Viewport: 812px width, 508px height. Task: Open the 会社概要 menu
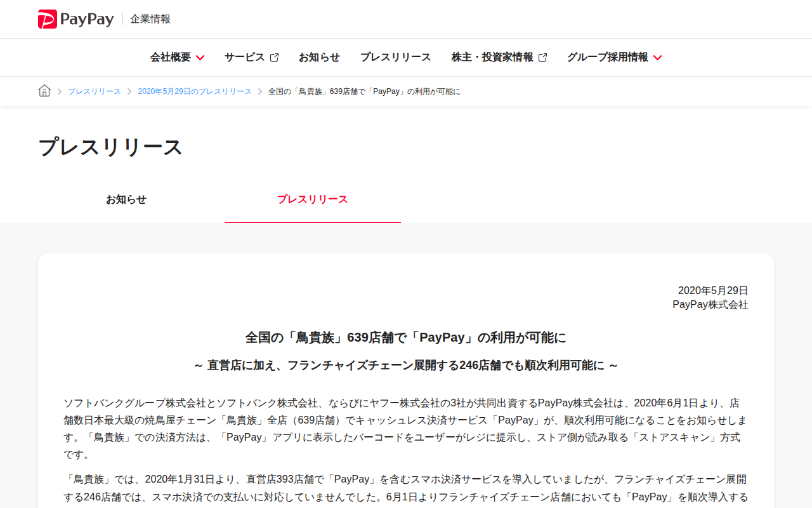coord(171,57)
